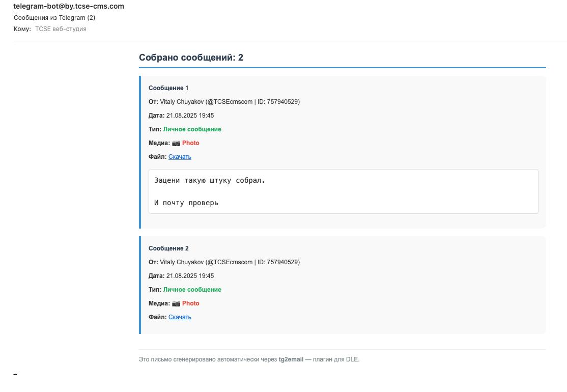Click the date 21.08.2025 19:45 in Сообщение 2
Image resolution: width=567 pixels, height=392 pixels.
tap(190, 276)
